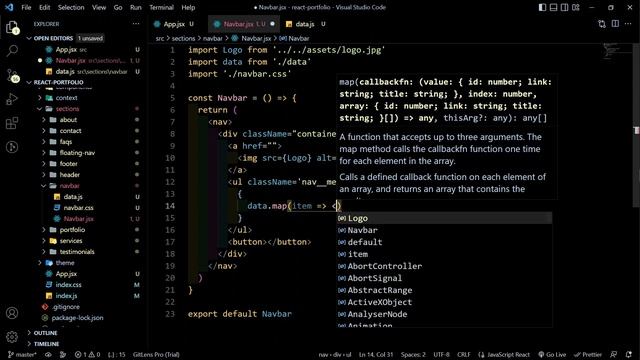Open notifications bell in status bar
Screen dimensions: 640x360
pos(629,355)
